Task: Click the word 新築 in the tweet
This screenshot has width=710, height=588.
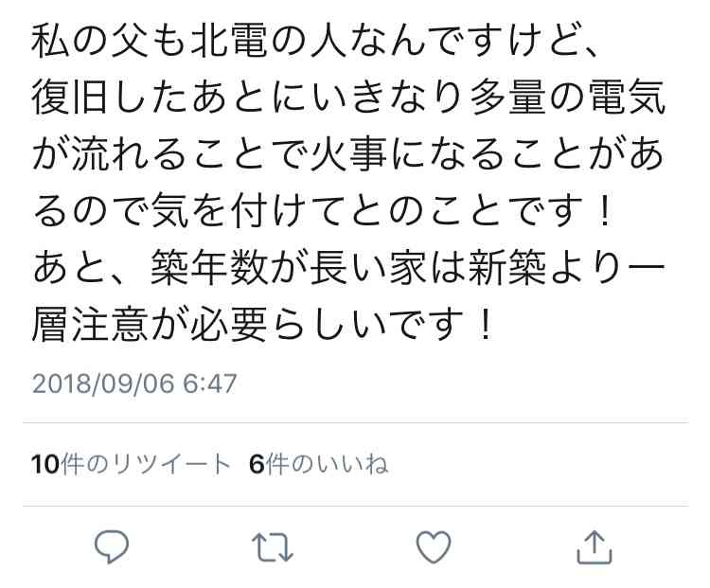Action: (507, 268)
